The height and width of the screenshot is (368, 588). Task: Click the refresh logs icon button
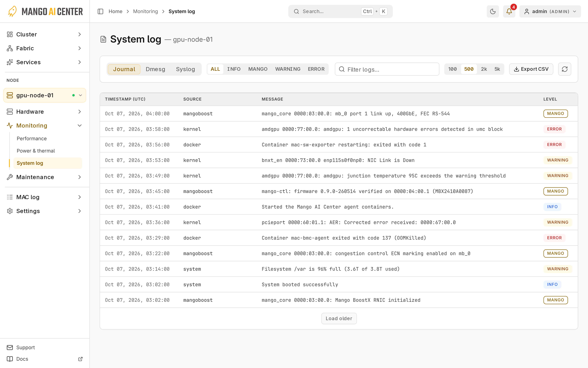(x=564, y=69)
